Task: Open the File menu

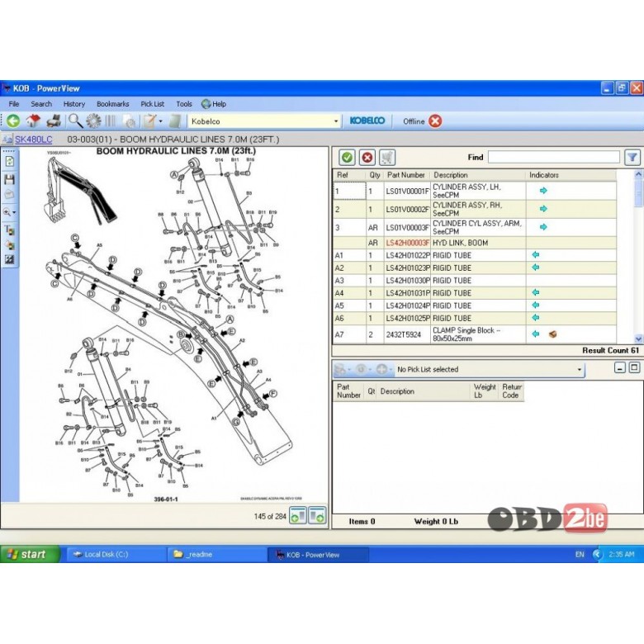Action: [14, 104]
